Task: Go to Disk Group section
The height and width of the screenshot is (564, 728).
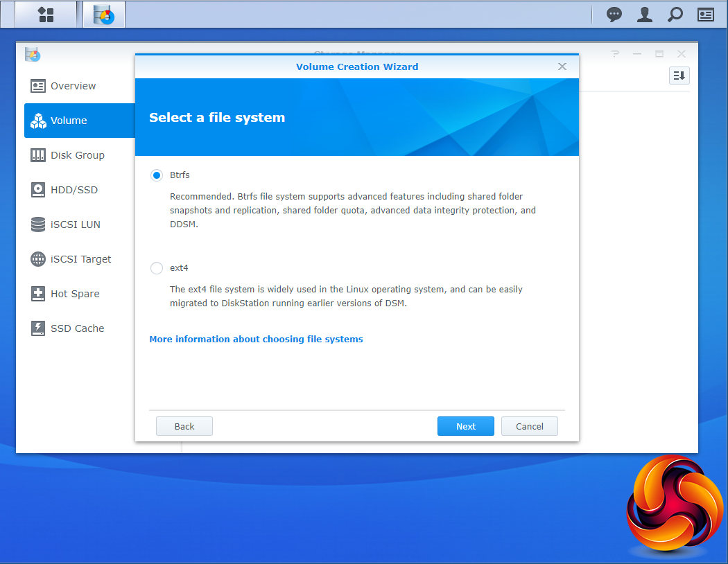Action: tap(80, 155)
